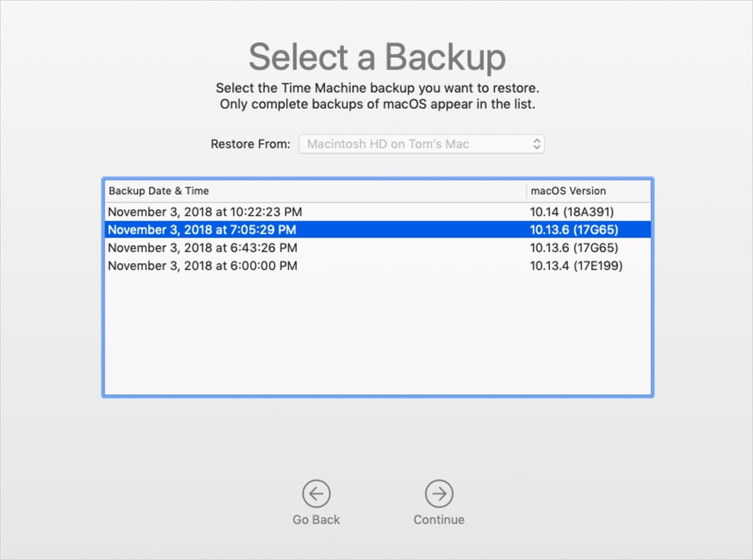Image resolution: width=753 pixels, height=560 pixels.
Task: Click the column divider before macOS Version header
Action: pyautogui.click(x=527, y=191)
